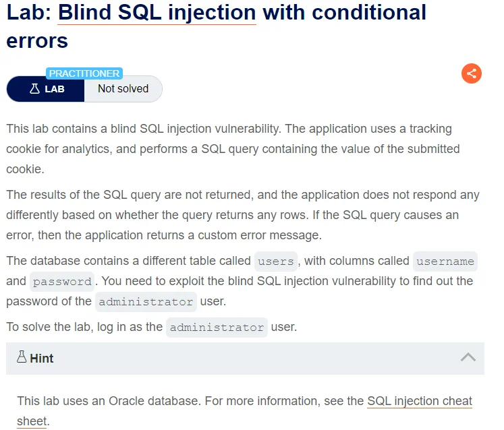
Task: Click the 'users' code label
Action: tap(276, 262)
